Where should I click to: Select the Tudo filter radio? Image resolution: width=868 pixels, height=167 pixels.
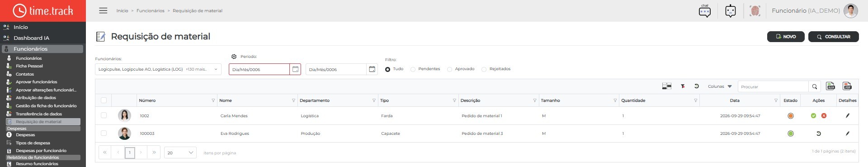(388, 69)
